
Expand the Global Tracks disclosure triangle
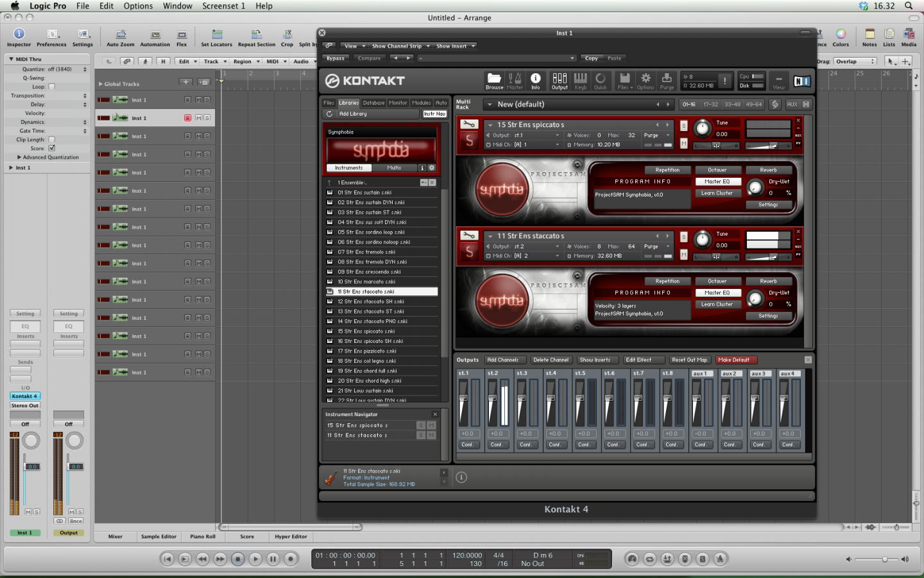click(101, 84)
